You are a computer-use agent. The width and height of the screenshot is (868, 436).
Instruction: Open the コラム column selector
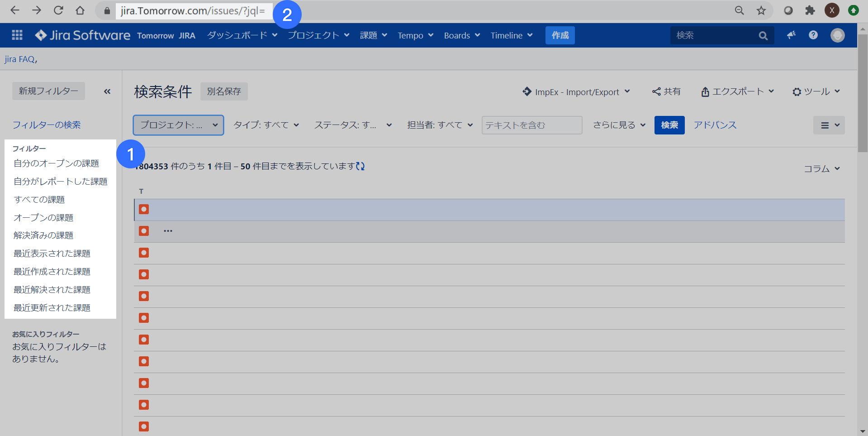(821, 168)
